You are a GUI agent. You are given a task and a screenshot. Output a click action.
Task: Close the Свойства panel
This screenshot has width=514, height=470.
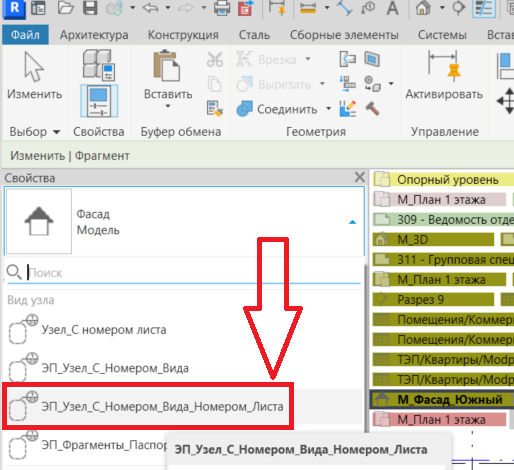tap(360, 177)
